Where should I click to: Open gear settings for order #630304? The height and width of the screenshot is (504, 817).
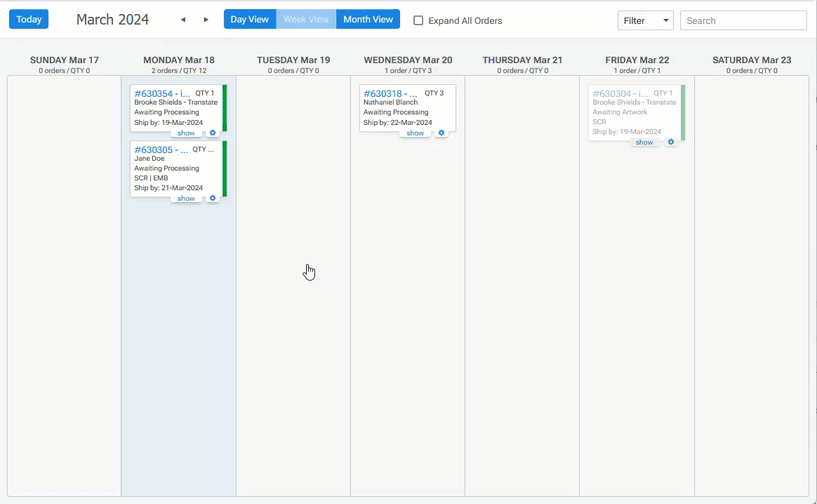click(x=671, y=142)
